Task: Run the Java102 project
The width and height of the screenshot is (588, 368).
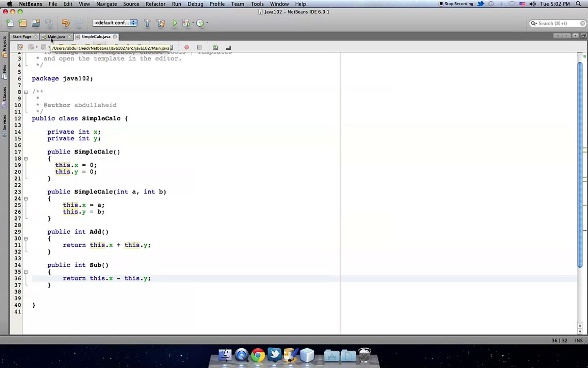Action: [175, 23]
